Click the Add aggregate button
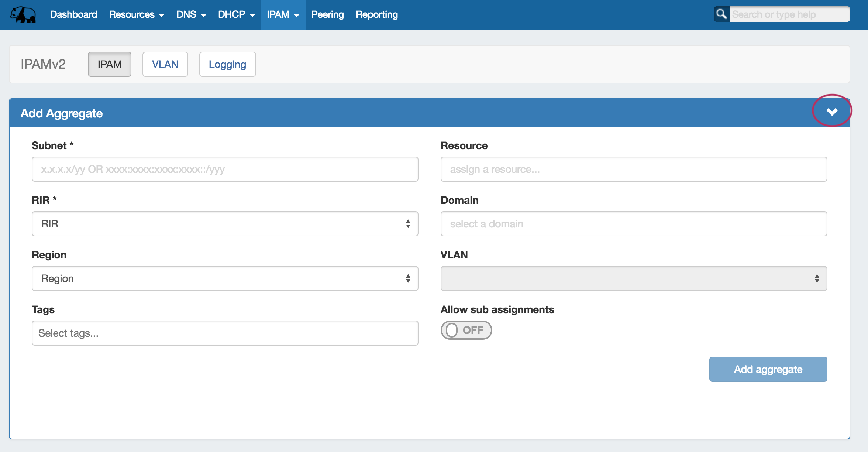 [768, 369]
